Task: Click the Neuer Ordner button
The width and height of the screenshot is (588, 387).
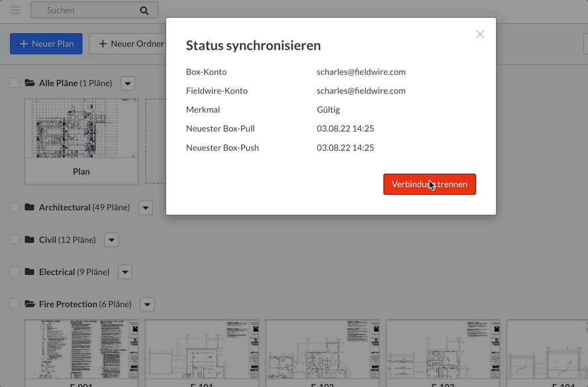Action: pyautogui.click(x=127, y=44)
